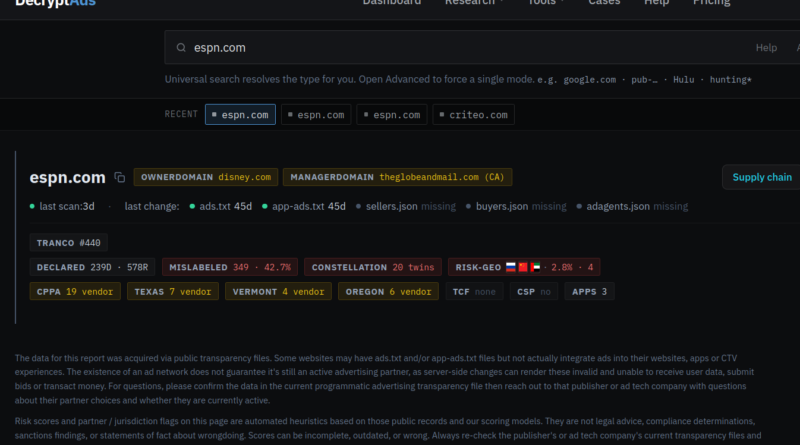This screenshot has height=445, width=800.
Task: Open the Supply chain view
Action: 762,177
